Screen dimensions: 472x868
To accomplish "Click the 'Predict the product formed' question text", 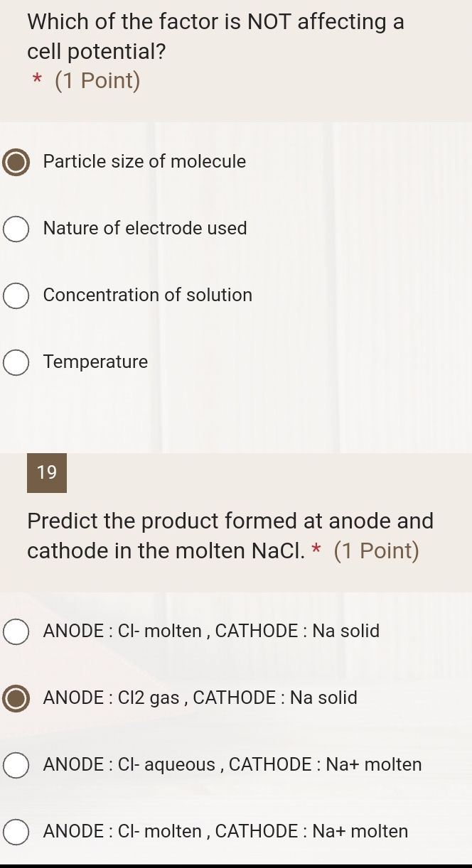I will pos(230,521).
